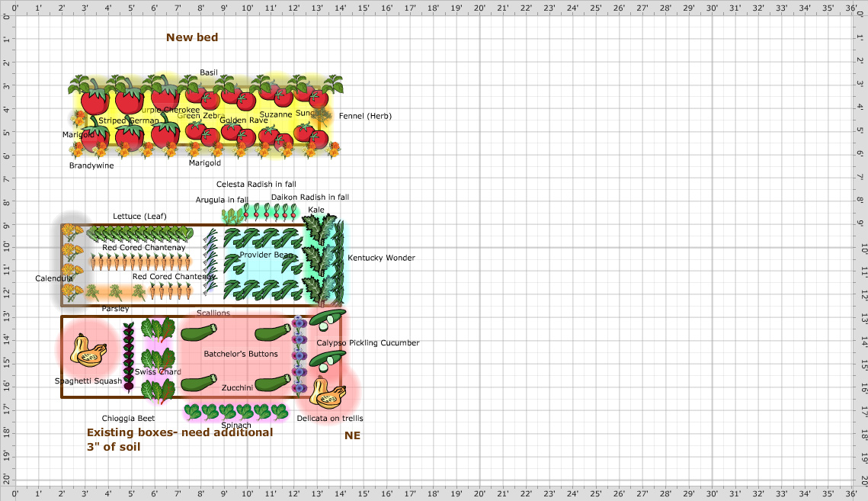
Task: Click the New bed label
Action: click(x=192, y=37)
